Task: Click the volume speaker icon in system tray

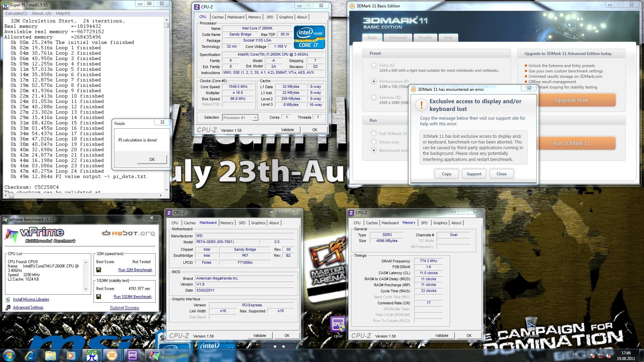Action: 608,356
